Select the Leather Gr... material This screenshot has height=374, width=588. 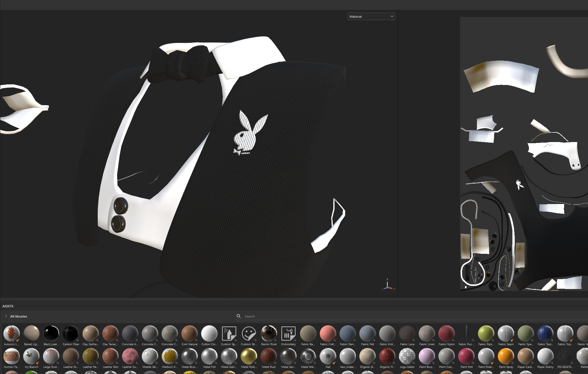click(x=71, y=356)
